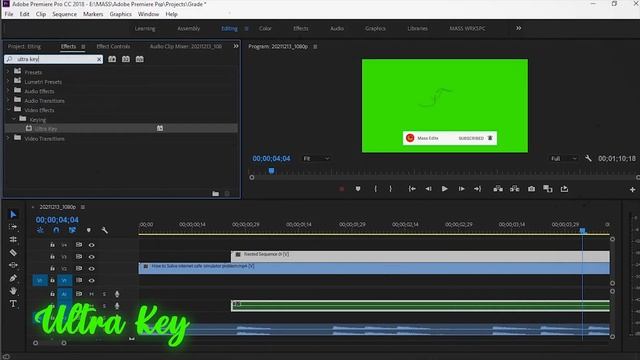This screenshot has width=640, height=360.
Task: Open the Sequence menu
Action: [64, 14]
